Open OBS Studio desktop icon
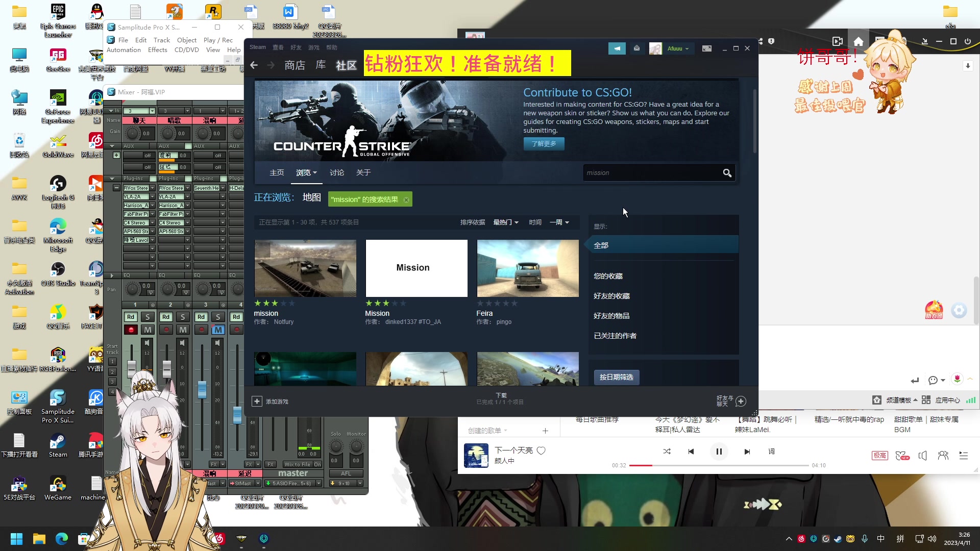Screen dimensions: 980x551 click(58, 273)
